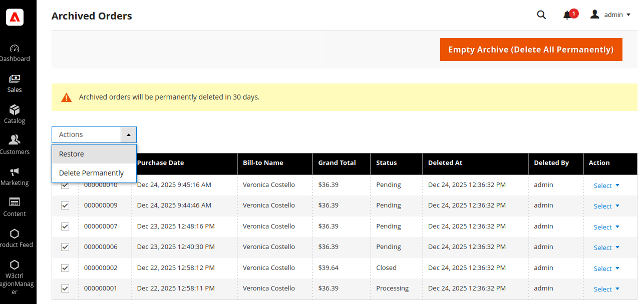Deselect order 000000001 via its checkbox
Viewport: 644px width, 304px height.
click(65, 288)
